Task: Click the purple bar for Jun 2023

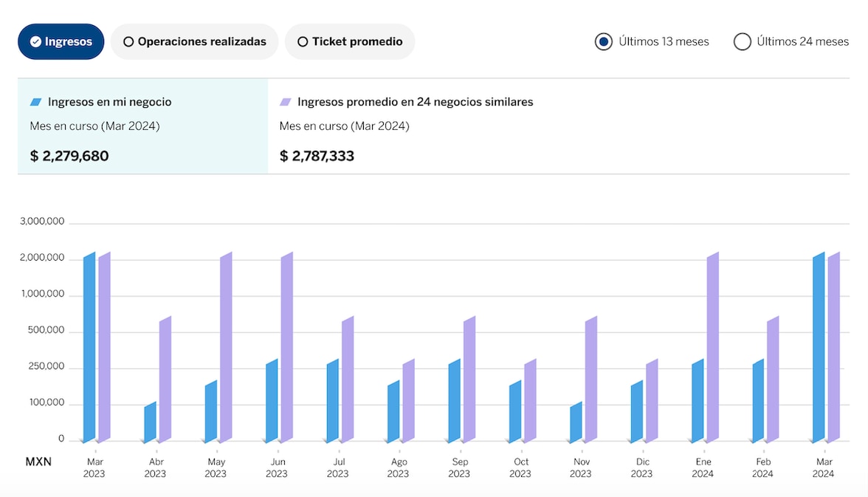Action: [x=286, y=347]
